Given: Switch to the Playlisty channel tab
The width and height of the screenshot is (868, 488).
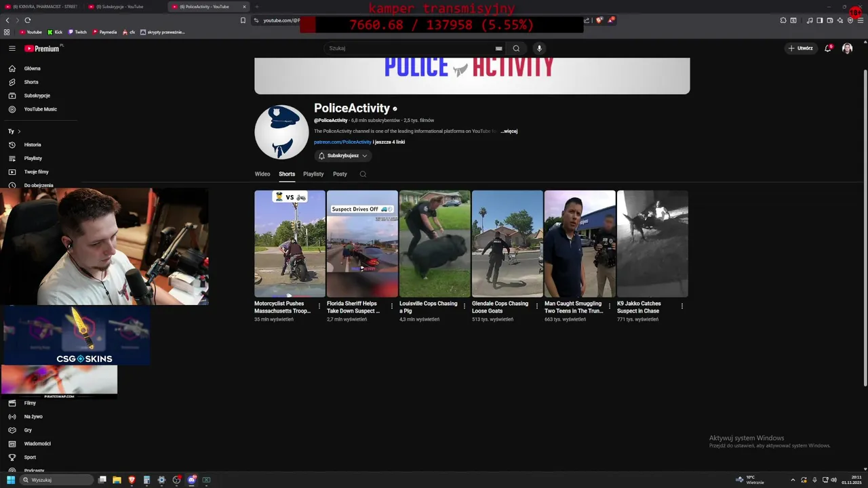Looking at the screenshot, I should coord(313,174).
